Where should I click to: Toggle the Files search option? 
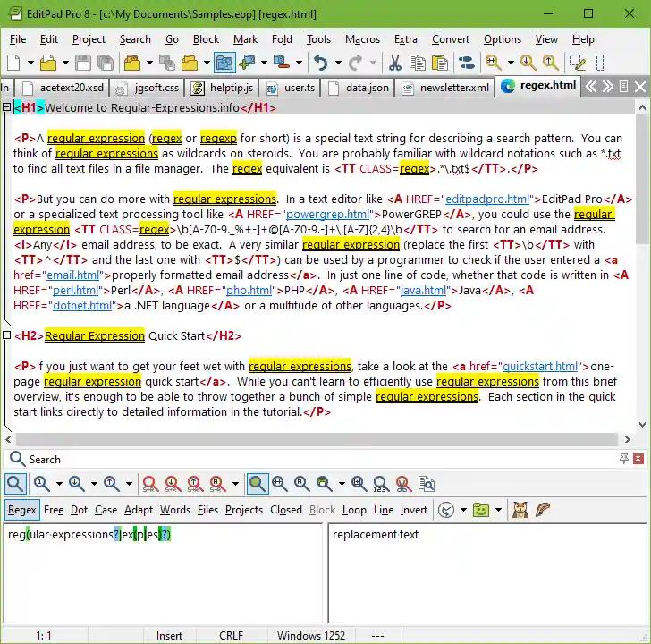207,510
